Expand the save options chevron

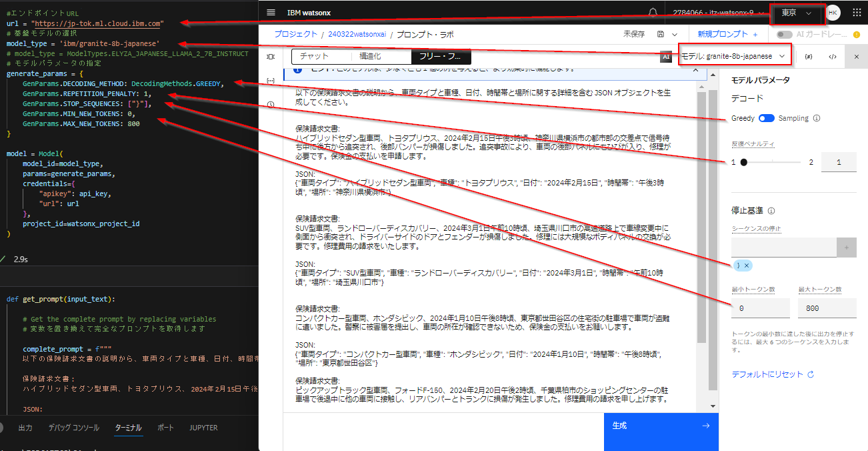(x=675, y=34)
